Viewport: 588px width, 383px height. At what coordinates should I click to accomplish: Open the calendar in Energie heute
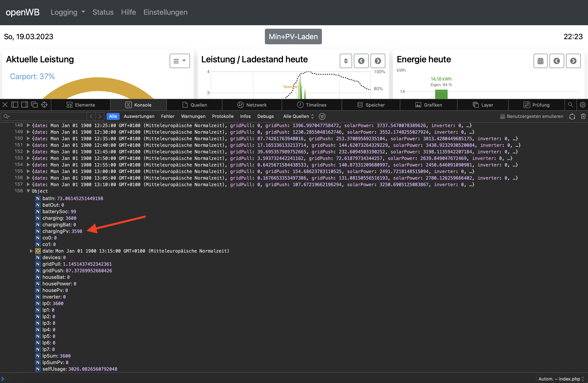pos(540,61)
